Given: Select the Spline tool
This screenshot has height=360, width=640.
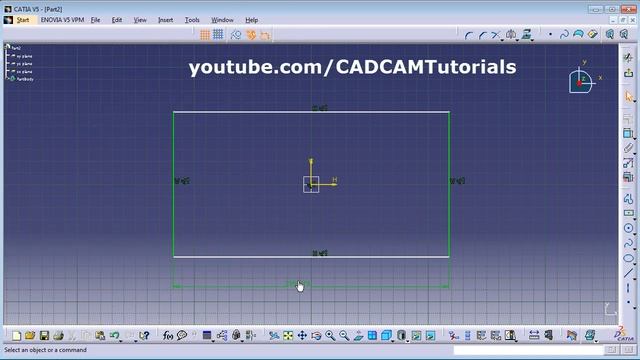Looking at the screenshot, I should point(628,244).
